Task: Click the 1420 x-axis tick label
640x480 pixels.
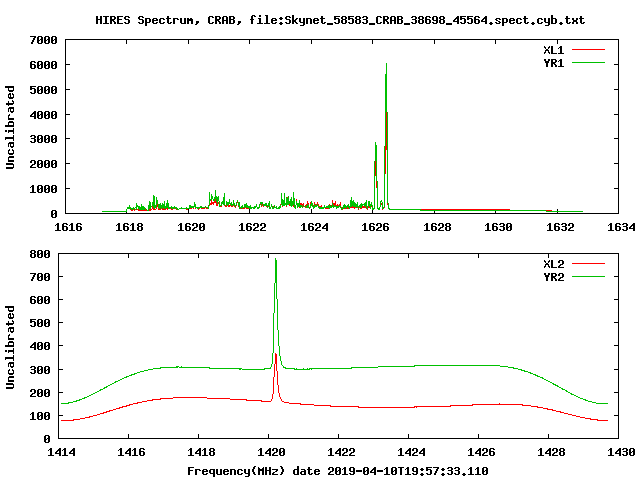Action: tap(271, 452)
